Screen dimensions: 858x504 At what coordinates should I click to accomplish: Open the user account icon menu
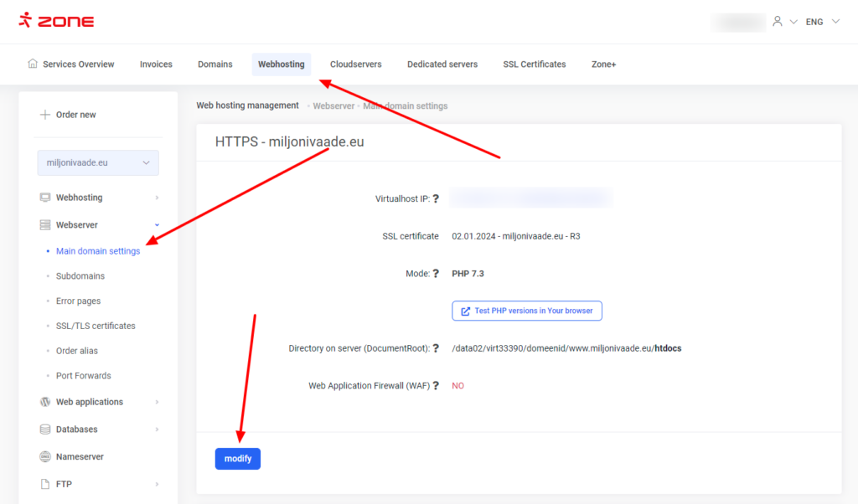pos(778,22)
